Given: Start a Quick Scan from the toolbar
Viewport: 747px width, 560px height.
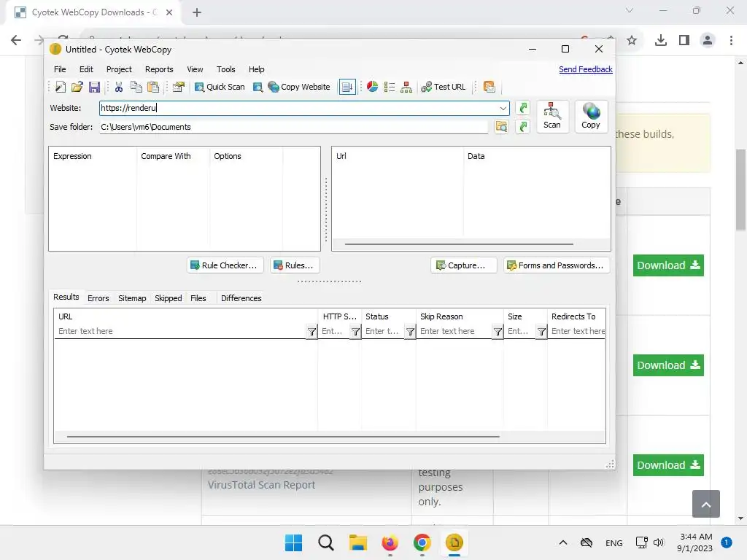Looking at the screenshot, I should 220,87.
